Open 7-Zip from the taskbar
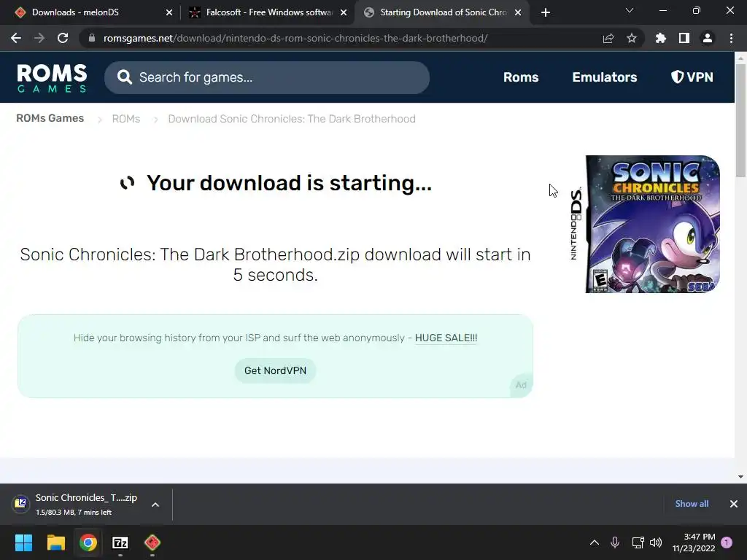This screenshot has height=560, width=747. coord(120,542)
